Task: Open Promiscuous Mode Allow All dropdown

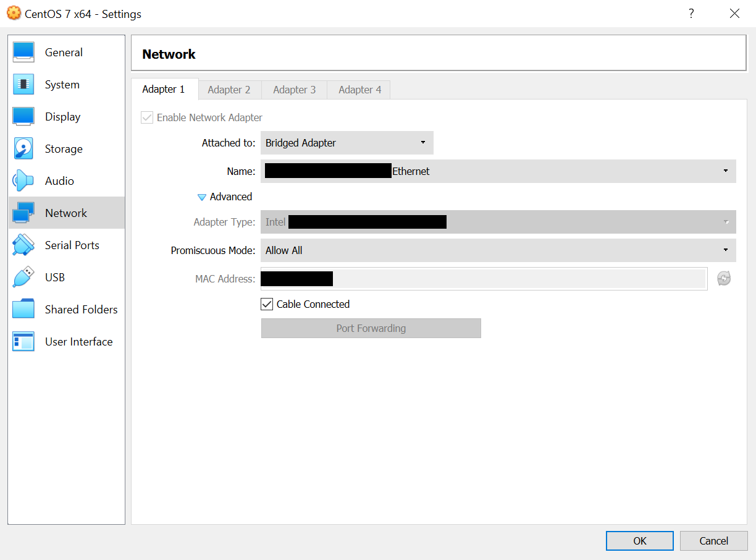Action: [x=498, y=250]
